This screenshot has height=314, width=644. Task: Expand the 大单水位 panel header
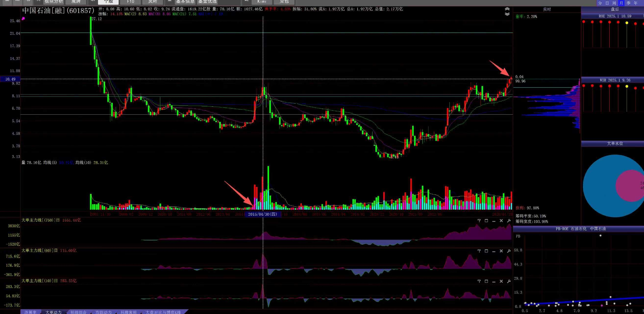coord(615,144)
